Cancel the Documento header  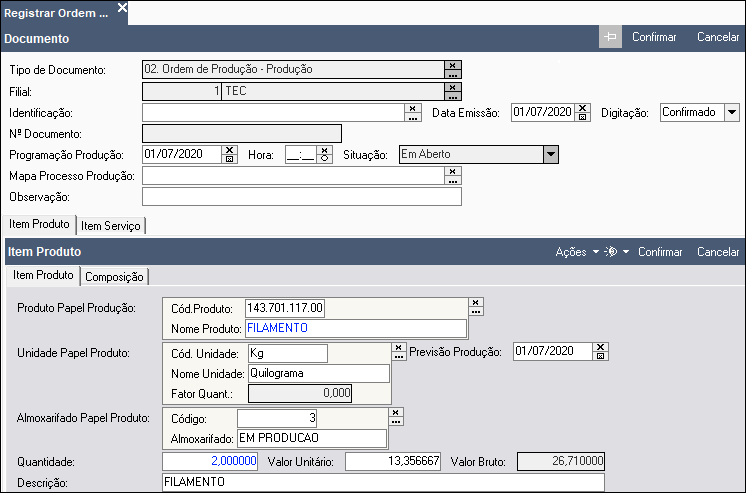pyautogui.click(x=718, y=37)
